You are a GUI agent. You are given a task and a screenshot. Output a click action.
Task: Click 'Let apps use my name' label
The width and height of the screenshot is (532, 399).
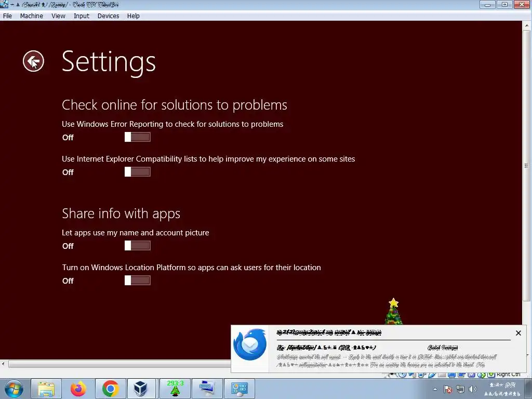coord(136,233)
